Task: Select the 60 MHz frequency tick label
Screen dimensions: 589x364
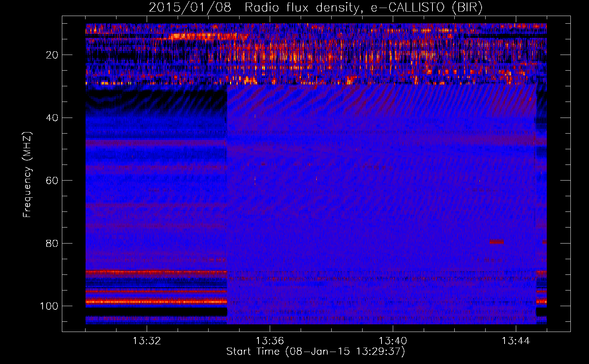Action: pos(52,181)
